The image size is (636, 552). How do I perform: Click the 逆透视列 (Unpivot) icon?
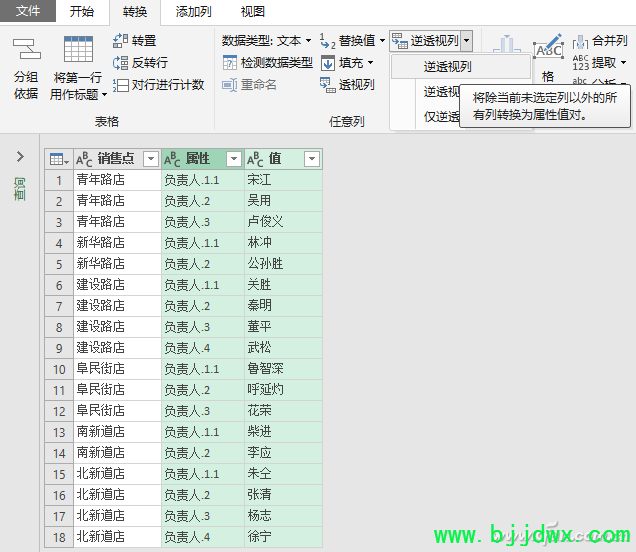pos(400,41)
